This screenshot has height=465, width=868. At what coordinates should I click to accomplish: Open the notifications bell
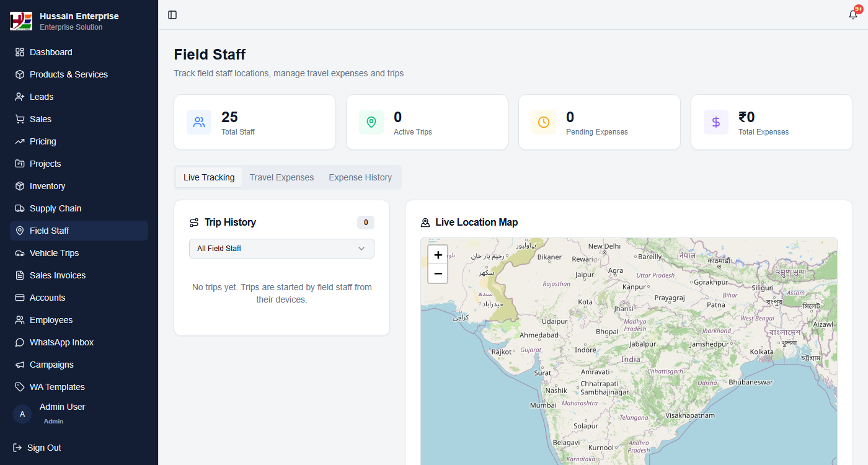[853, 15]
